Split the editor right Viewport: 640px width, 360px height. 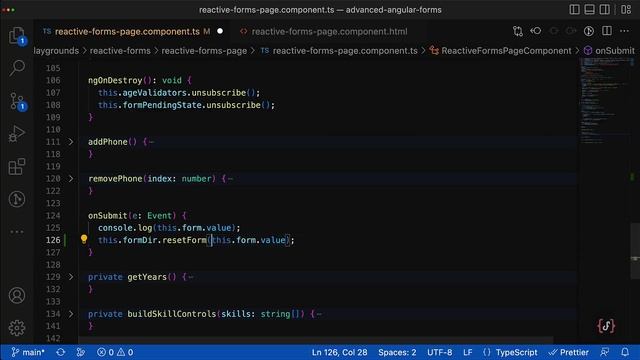[607, 31]
